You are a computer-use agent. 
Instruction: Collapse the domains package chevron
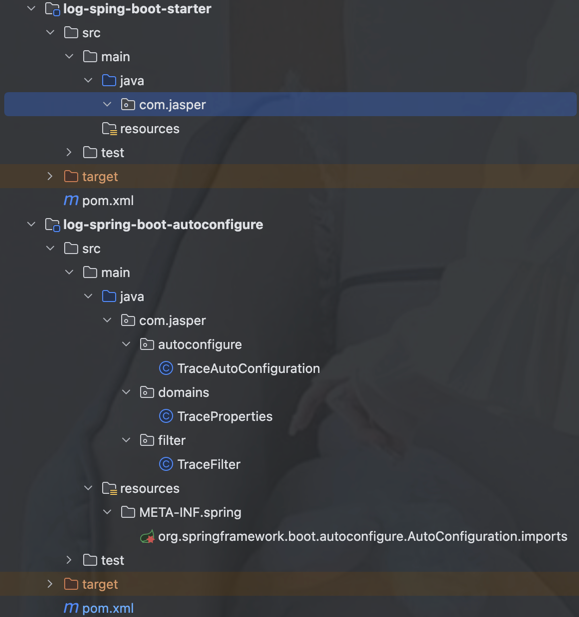[x=126, y=392]
